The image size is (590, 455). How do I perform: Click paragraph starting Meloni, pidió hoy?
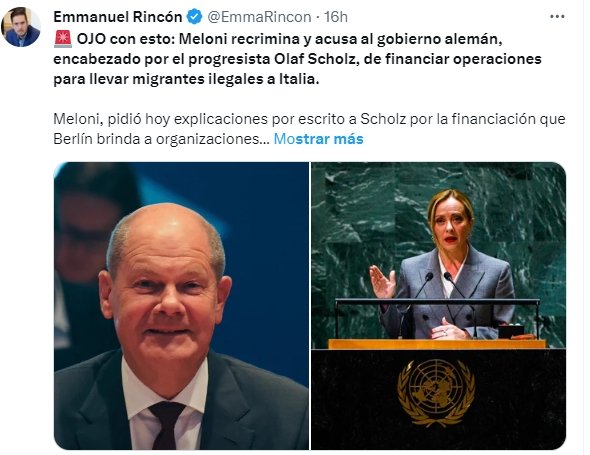[309, 129]
